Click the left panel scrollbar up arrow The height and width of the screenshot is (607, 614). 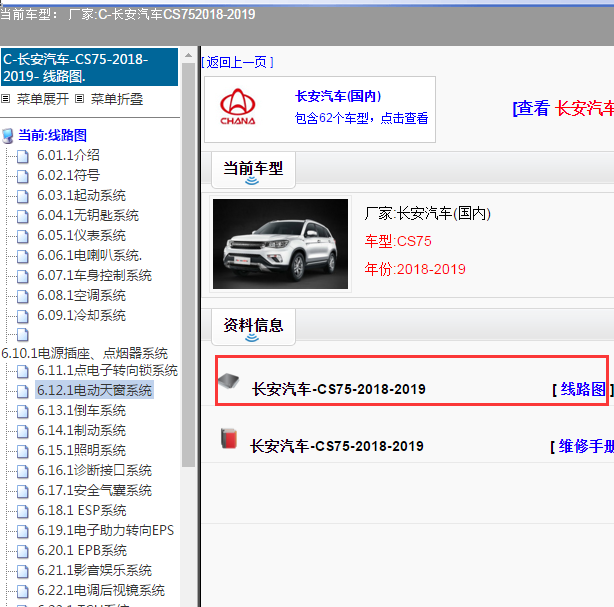click(188, 56)
